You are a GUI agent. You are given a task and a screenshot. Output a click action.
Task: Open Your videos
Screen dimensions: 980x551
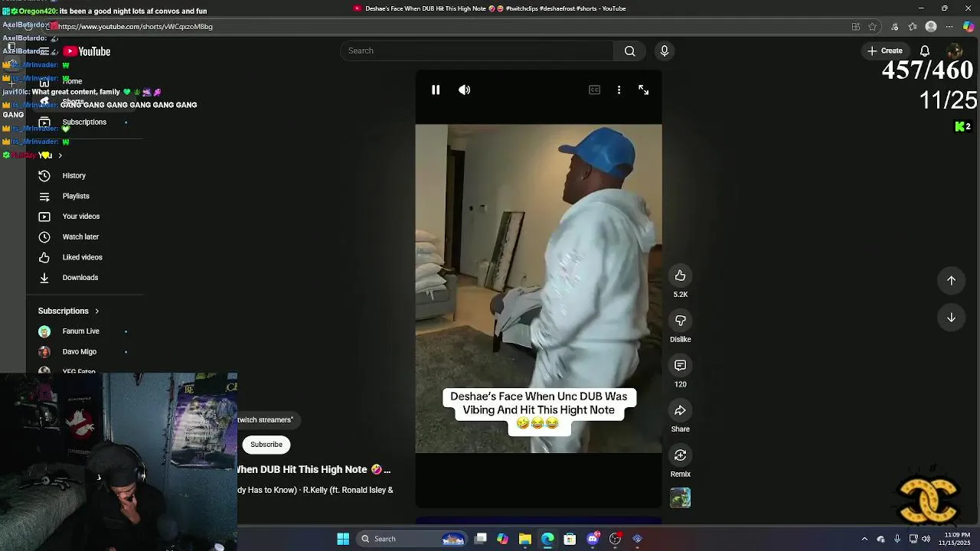point(80,217)
